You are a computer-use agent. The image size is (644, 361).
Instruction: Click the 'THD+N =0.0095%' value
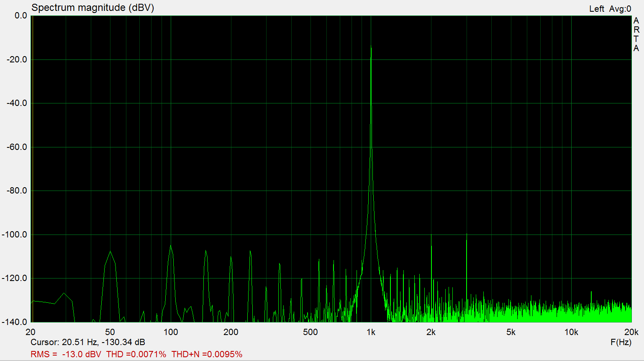coord(207,354)
